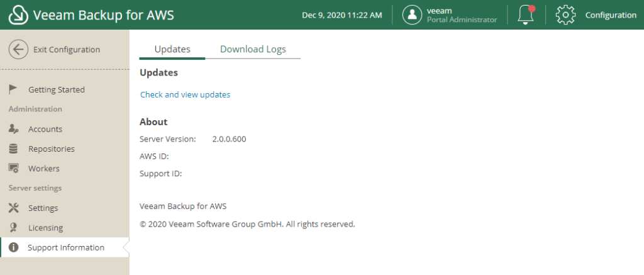Open the Accounts menu item

(65, 129)
